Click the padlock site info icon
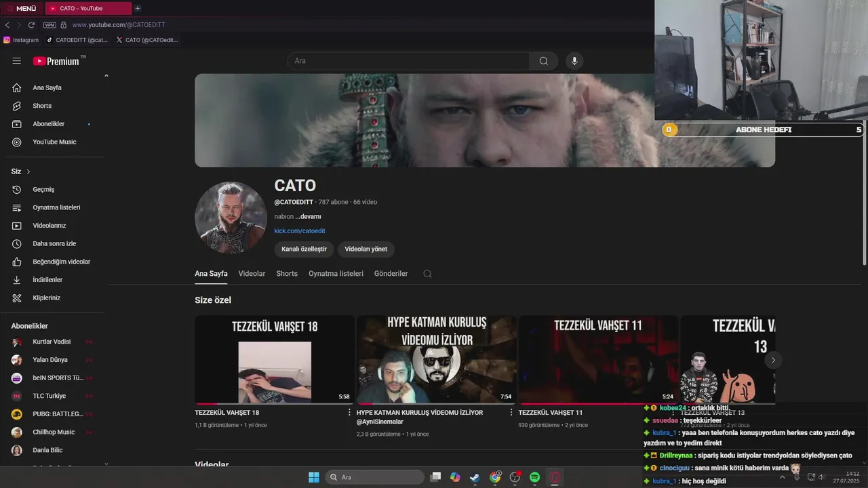The image size is (868, 488). tap(64, 25)
